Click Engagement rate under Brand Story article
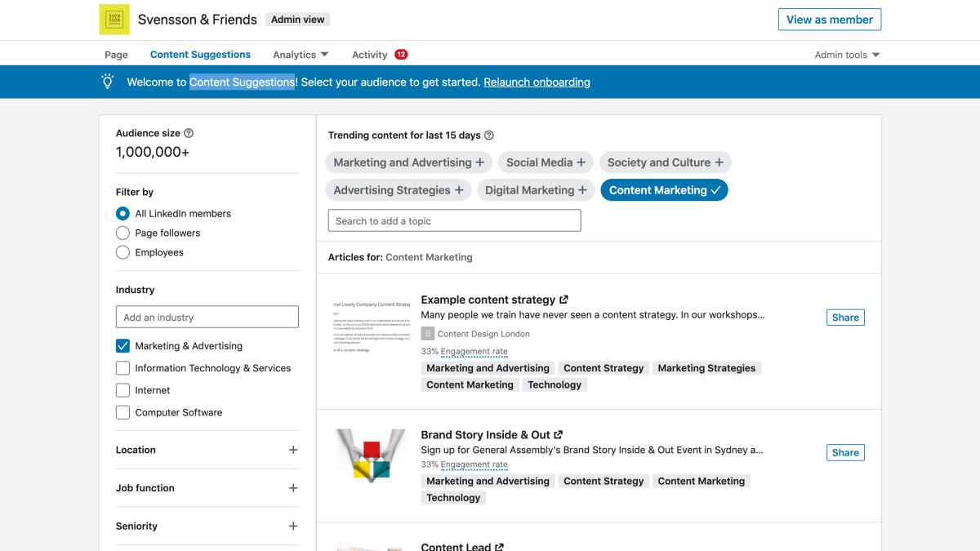 (474, 464)
